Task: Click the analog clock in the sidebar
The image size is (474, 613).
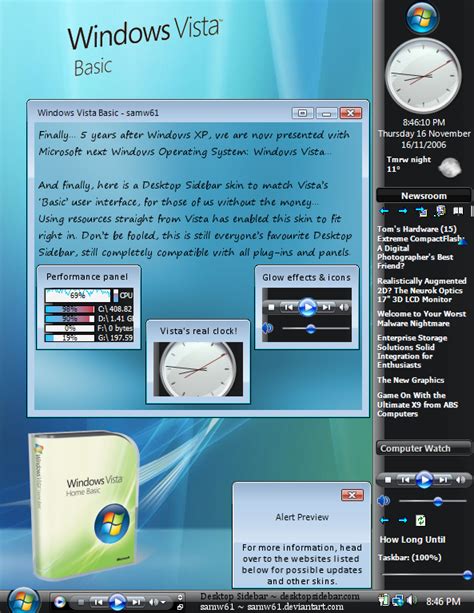Action: pyautogui.click(x=423, y=75)
